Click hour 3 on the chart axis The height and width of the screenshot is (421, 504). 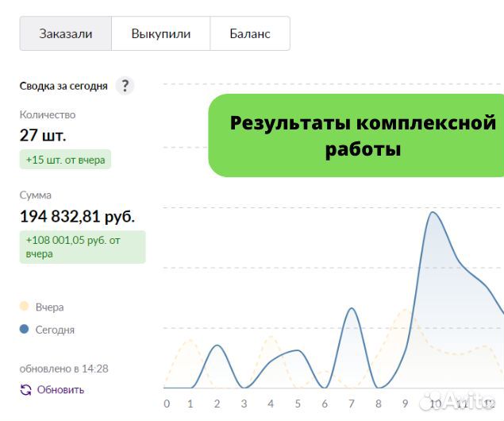click(x=244, y=404)
